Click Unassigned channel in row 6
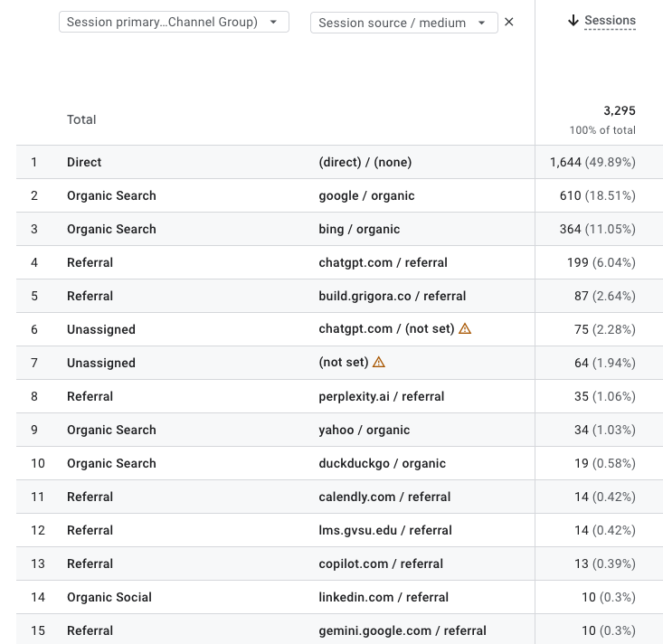Image resolution: width=663 pixels, height=644 pixels. point(101,329)
